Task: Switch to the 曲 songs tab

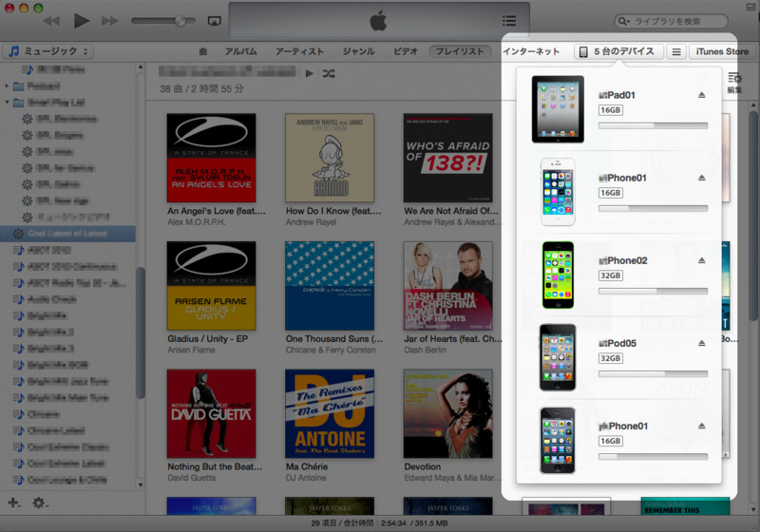Action: point(203,51)
